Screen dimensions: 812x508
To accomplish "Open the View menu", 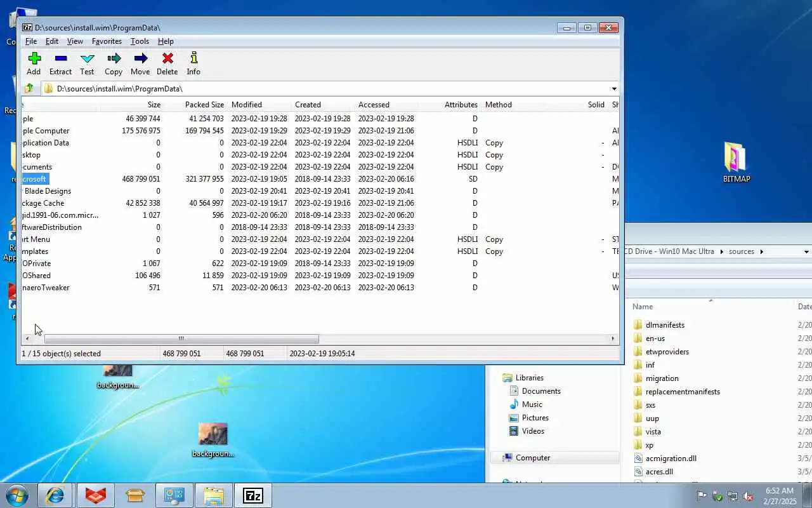I will tap(75, 41).
